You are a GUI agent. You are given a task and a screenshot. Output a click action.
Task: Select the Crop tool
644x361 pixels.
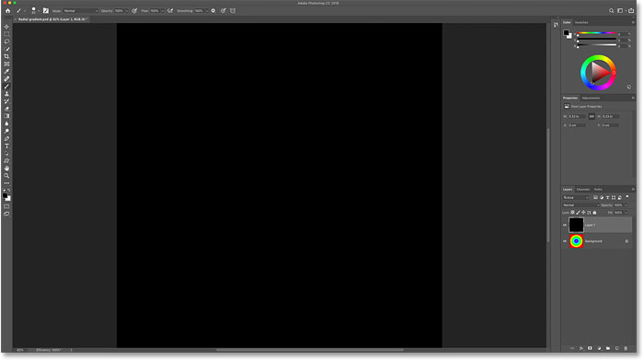pos(6,56)
